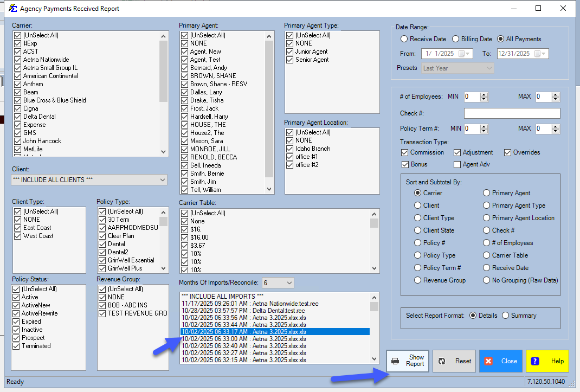Click the Show Report button
The width and height of the screenshot is (580, 392).
407,361
